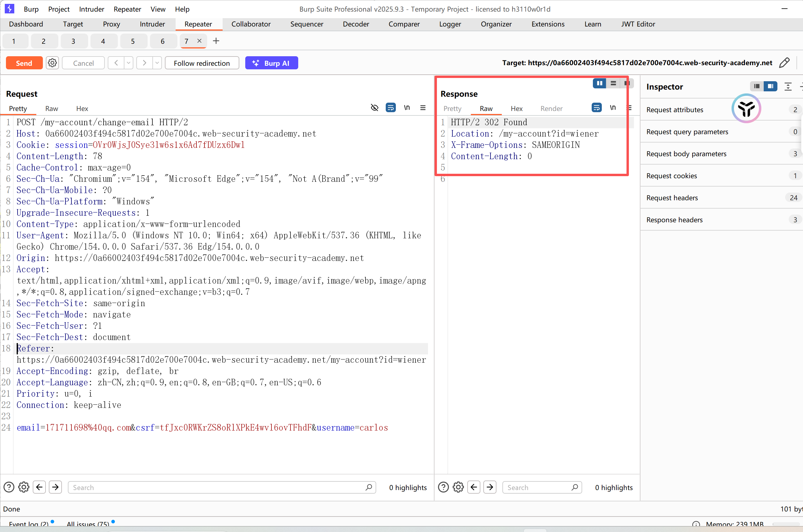Switch Request view to Raw
This screenshot has width=803, height=532.
click(x=51, y=109)
